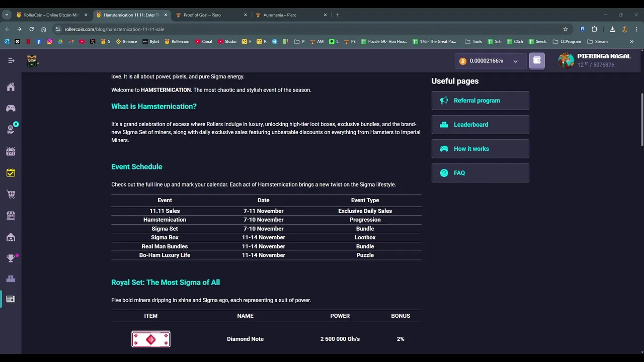Open the Stream bookmarks folder
The image size is (644, 362).
(x=597, y=42)
